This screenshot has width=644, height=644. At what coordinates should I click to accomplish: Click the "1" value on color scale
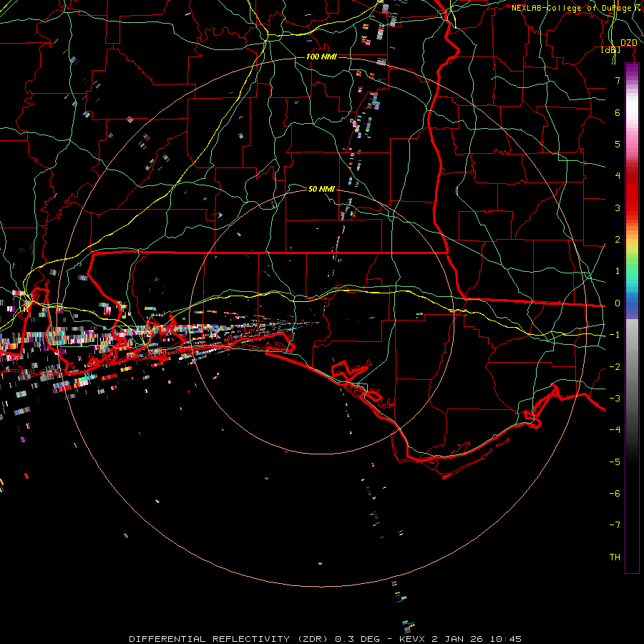(618, 271)
